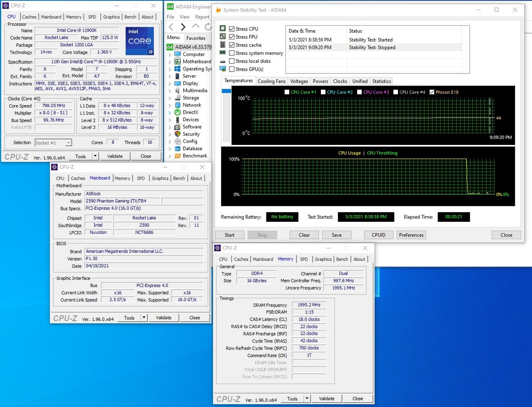Expand the Storage tree node in AIDA64
This screenshot has height=407, width=532.
170,98
